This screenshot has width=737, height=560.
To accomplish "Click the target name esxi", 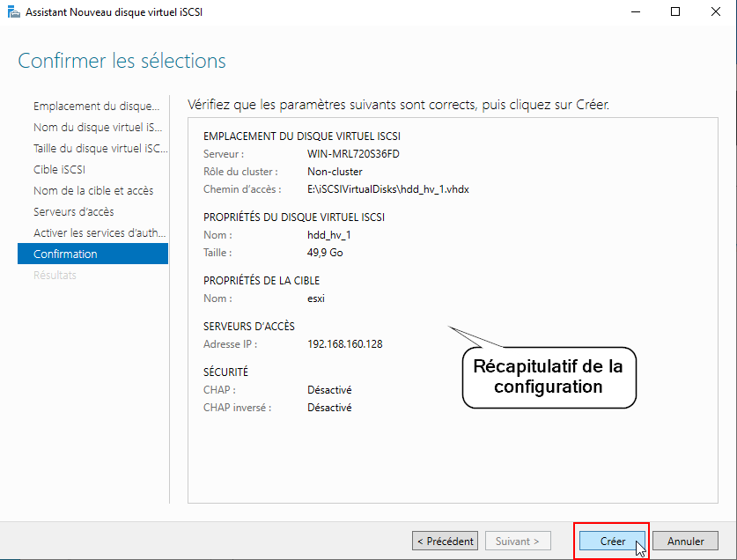I will pos(315,298).
